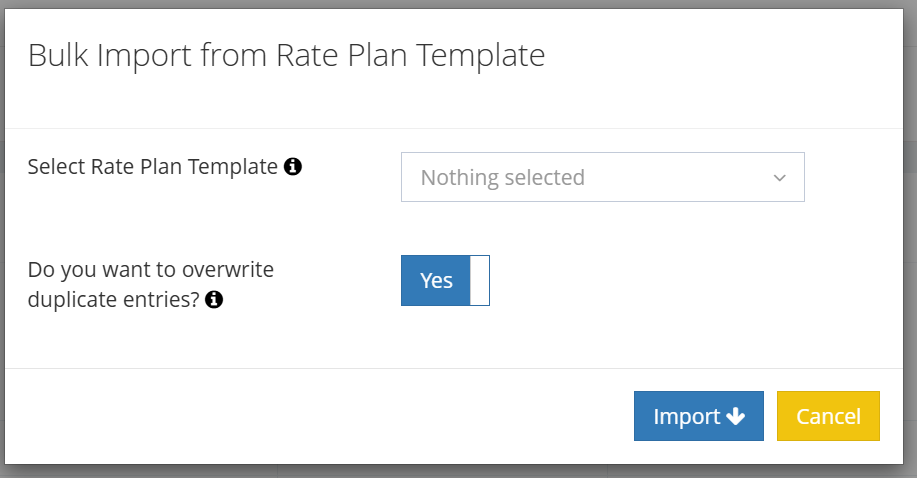Click info icon beside Select Rate Plan Template
The width and height of the screenshot is (917, 478).
[293, 167]
